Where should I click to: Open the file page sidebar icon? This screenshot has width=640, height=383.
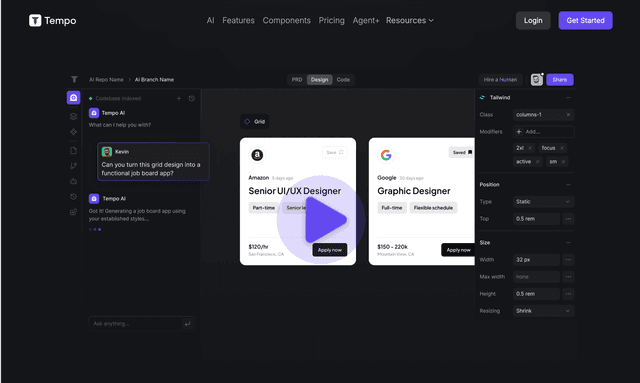(73, 151)
